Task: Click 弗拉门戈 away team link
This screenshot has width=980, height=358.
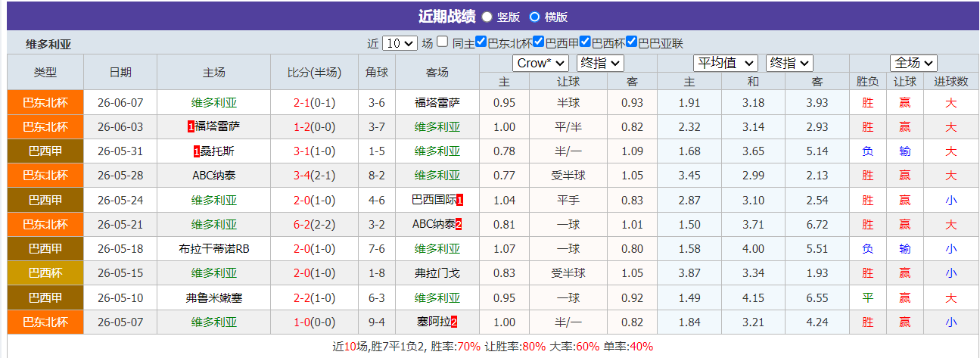Action: tap(437, 272)
